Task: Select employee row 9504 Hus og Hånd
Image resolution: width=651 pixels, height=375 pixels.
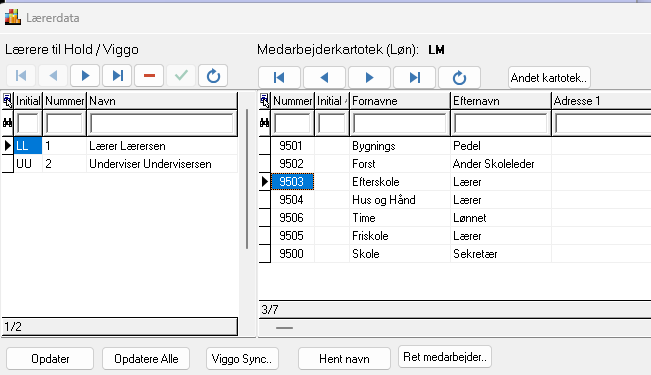Action: pyautogui.click(x=455, y=200)
